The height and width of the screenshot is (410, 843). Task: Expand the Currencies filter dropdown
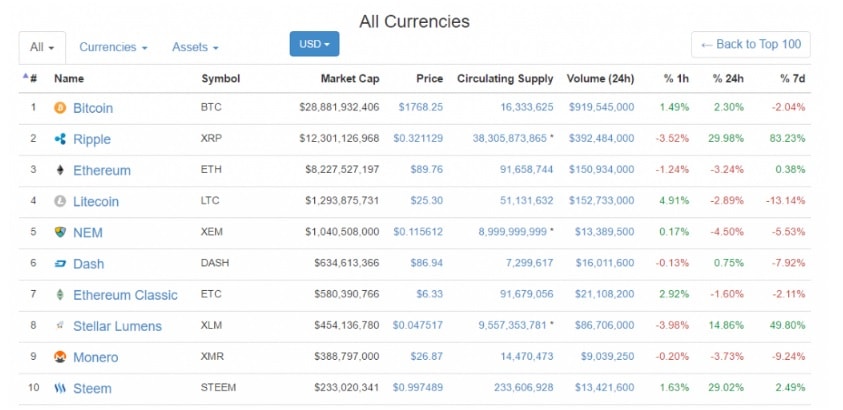[x=113, y=47]
